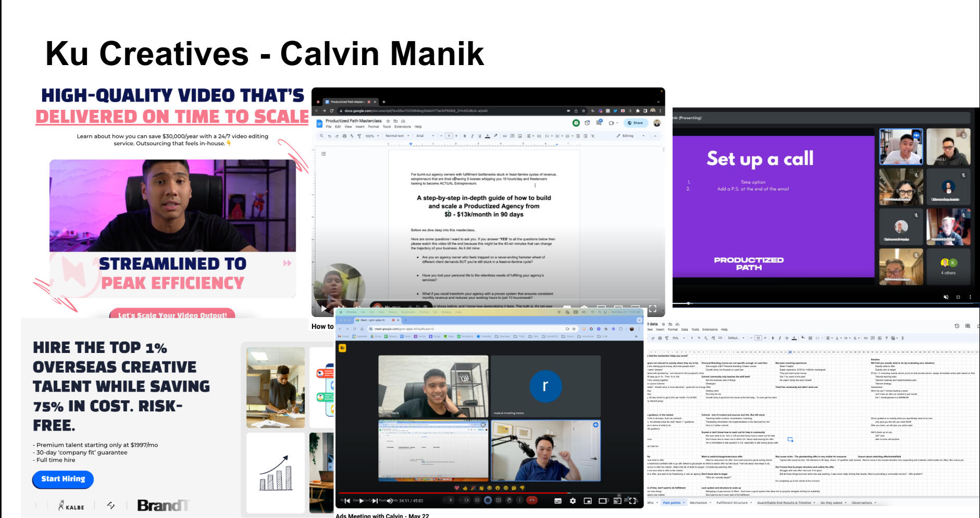Open settings gear on the Ads Meeting video
This screenshot has width=980, height=518.
pos(573,501)
